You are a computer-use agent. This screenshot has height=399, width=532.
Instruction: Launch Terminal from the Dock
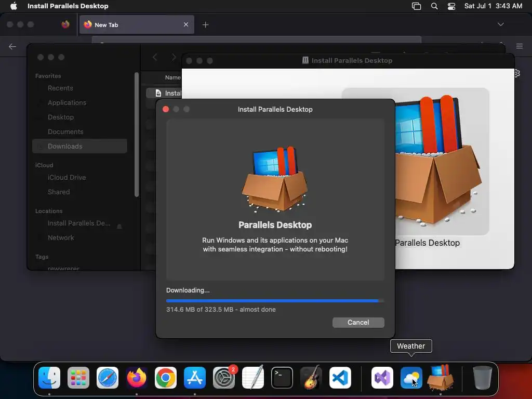(282, 378)
